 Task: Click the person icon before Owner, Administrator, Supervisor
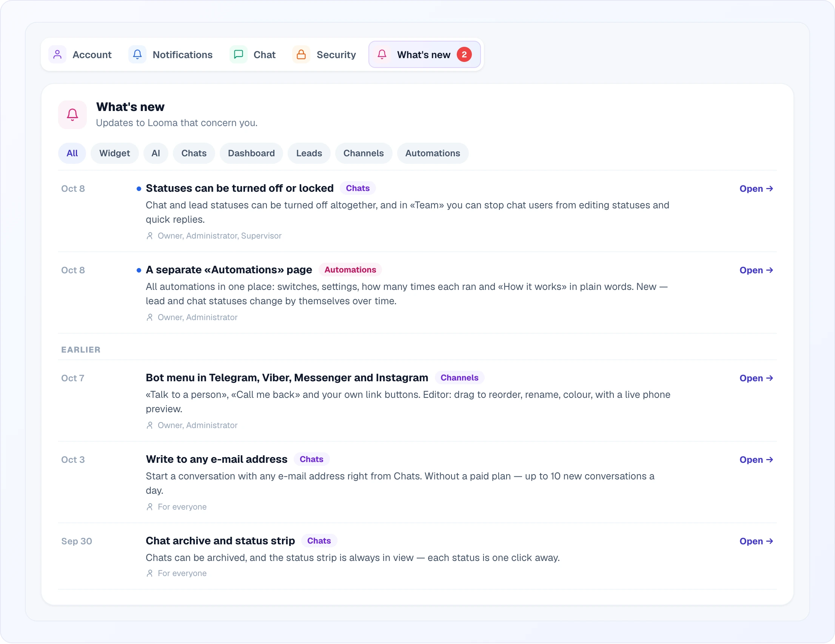150,236
